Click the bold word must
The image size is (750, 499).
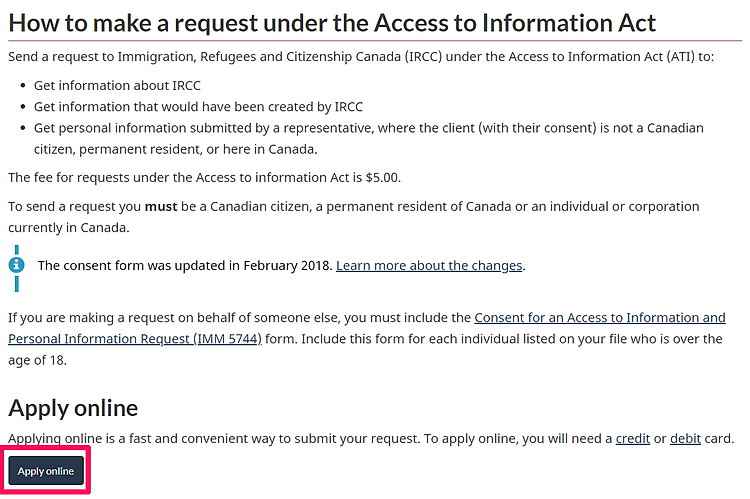coord(161,207)
